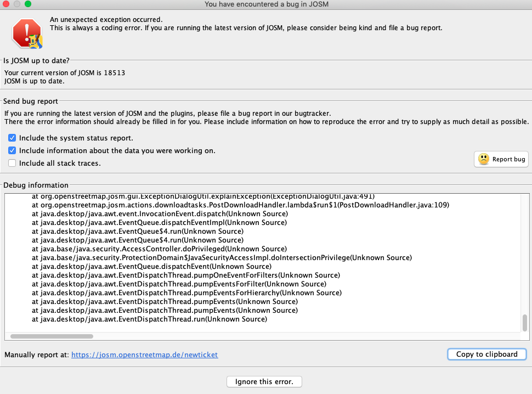Enable Include all stack traces checkbox
The height and width of the screenshot is (394, 532).
(x=12, y=163)
